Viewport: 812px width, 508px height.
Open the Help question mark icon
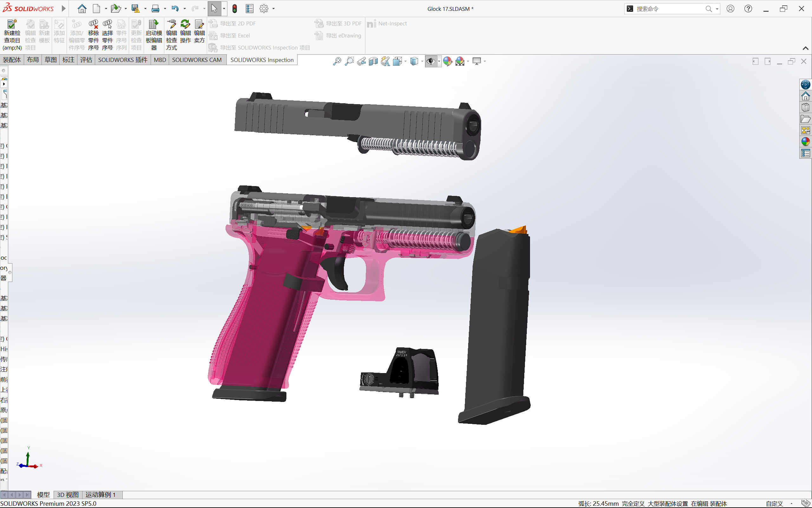point(748,9)
